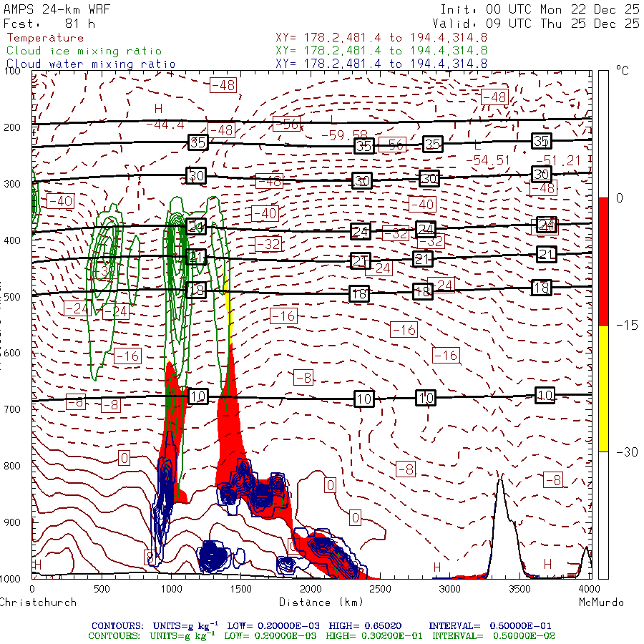Click the "Valid: 09 UTC Thu 25 Dec 25" line
644x644 pixels.
click(x=535, y=24)
